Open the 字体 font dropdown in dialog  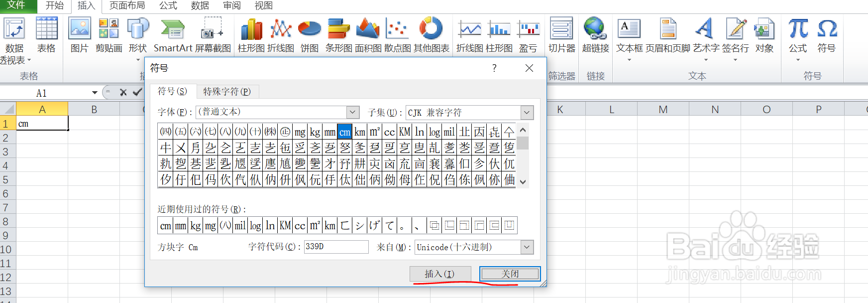pos(353,112)
